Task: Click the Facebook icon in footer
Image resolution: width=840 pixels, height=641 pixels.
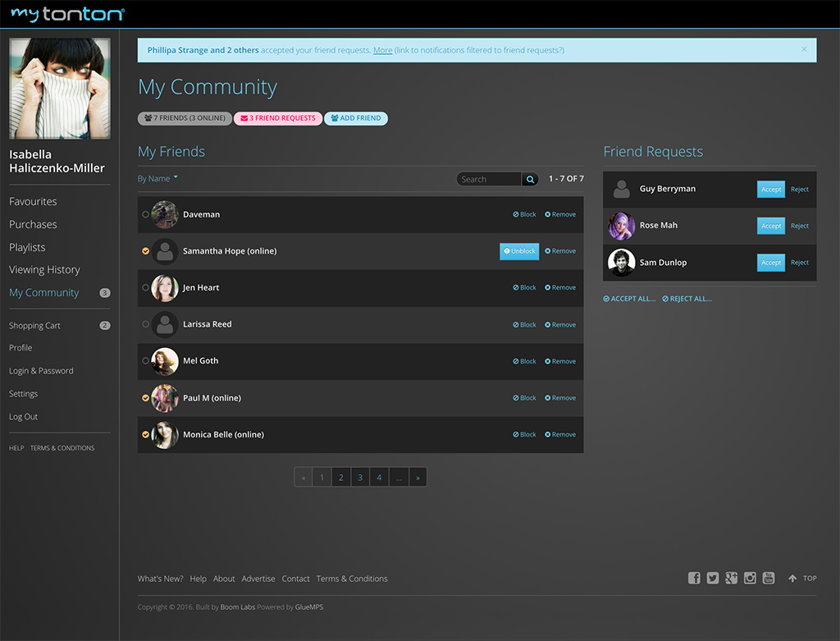Action: pos(694,578)
